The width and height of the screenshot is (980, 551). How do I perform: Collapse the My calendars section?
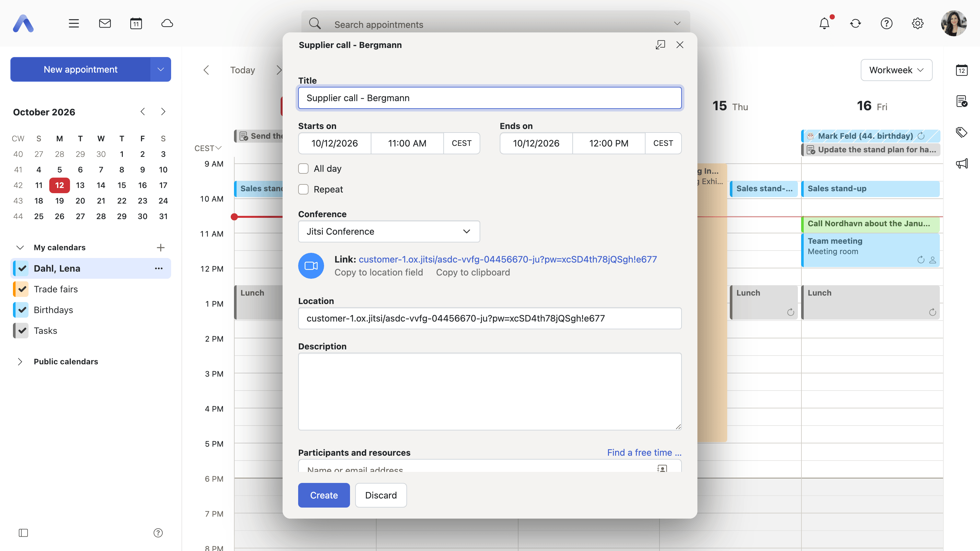pyautogui.click(x=20, y=247)
